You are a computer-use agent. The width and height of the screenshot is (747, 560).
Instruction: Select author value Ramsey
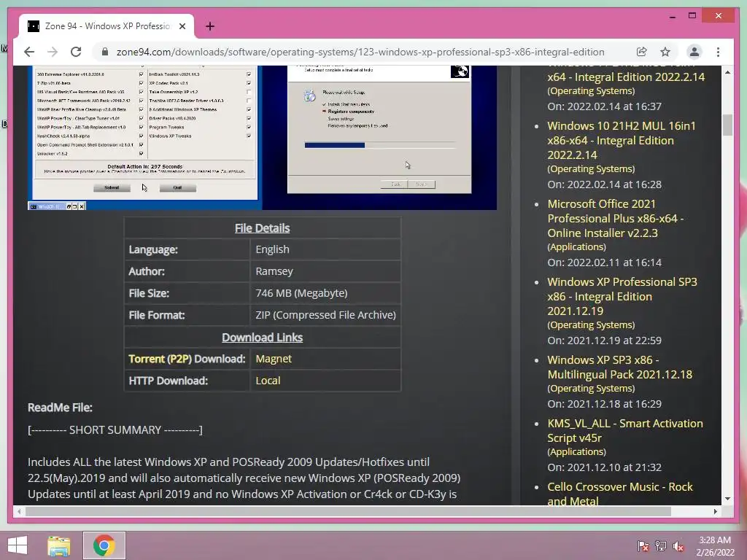(x=274, y=271)
